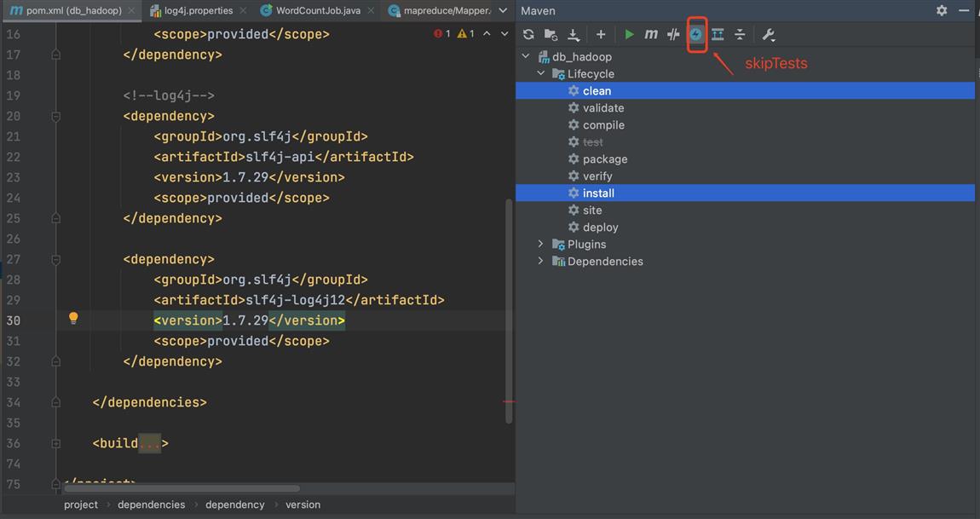Open hidden editor tabs dropdown
The image size is (980, 519).
tap(503, 10)
